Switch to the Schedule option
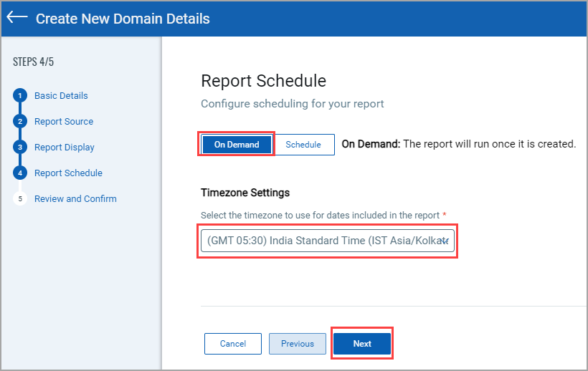The width and height of the screenshot is (588, 371). (303, 145)
